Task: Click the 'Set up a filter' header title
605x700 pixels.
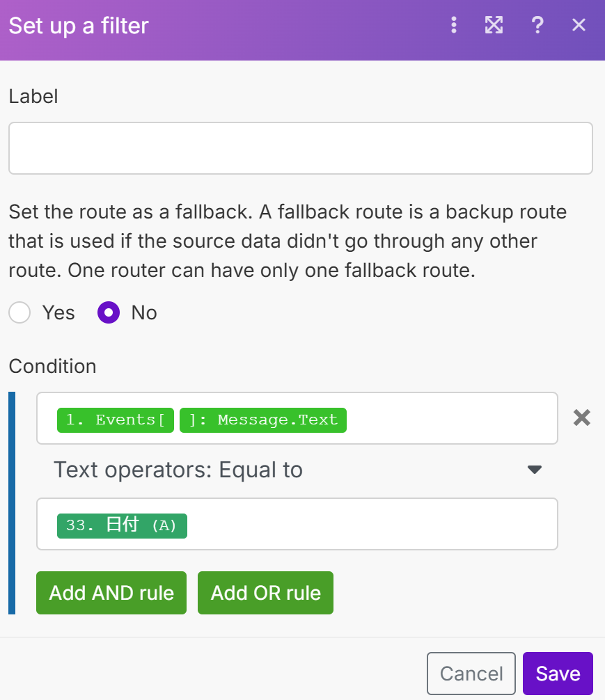Action: [79, 26]
